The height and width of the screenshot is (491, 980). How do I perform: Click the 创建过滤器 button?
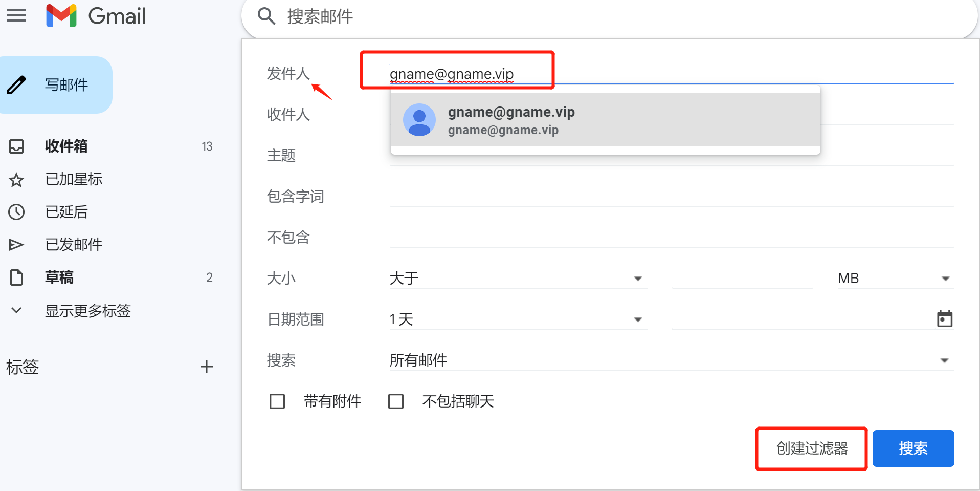click(812, 449)
